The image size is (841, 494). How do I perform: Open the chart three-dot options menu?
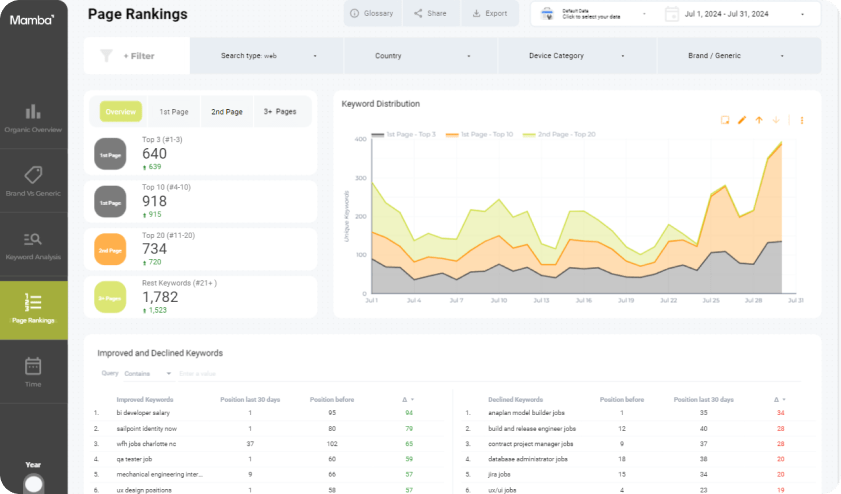(x=802, y=120)
